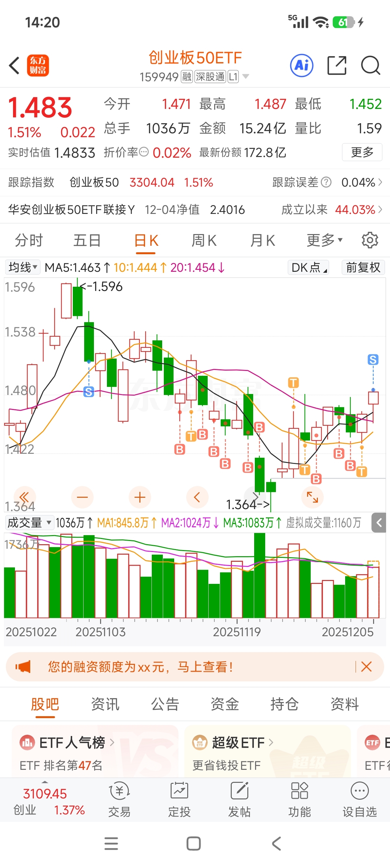This screenshot has width=390, height=868.
Task: Open 跟踪误差 0.04% detail chevron
Action: [380, 182]
